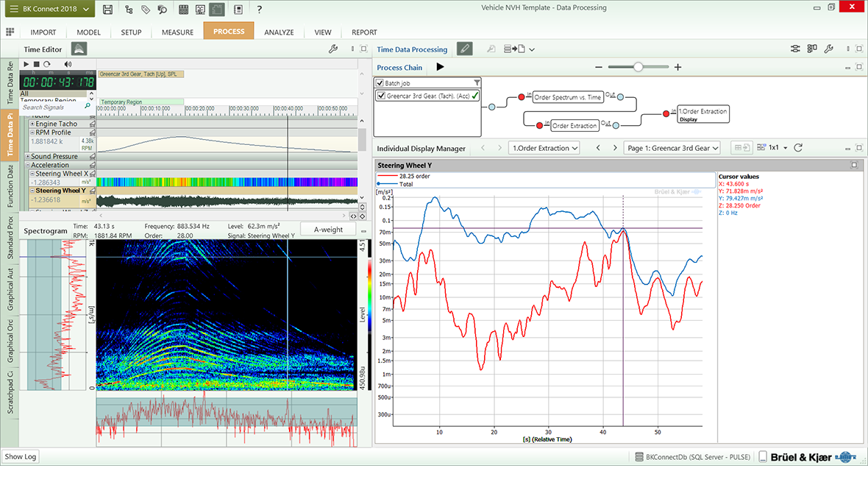The width and height of the screenshot is (868, 496).
Task: Click the Time Editor wrench settings icon
Action: (333, 49)
